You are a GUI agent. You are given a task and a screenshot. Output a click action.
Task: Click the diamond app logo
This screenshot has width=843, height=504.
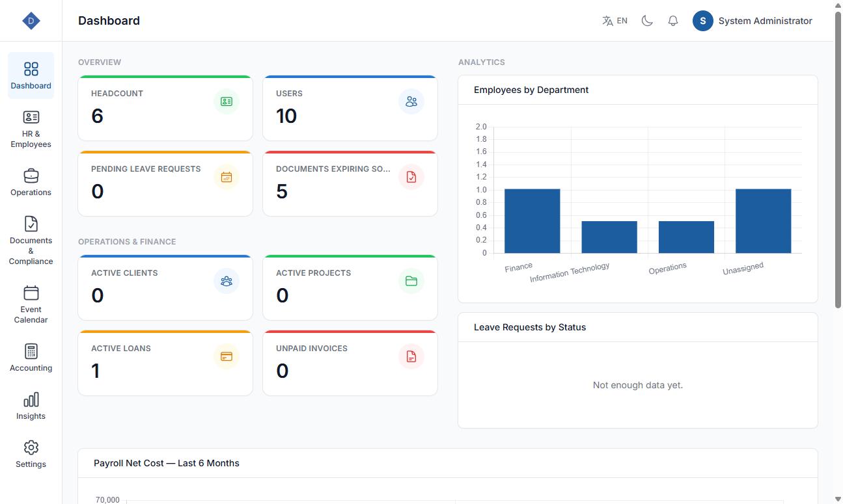(31, 21)
